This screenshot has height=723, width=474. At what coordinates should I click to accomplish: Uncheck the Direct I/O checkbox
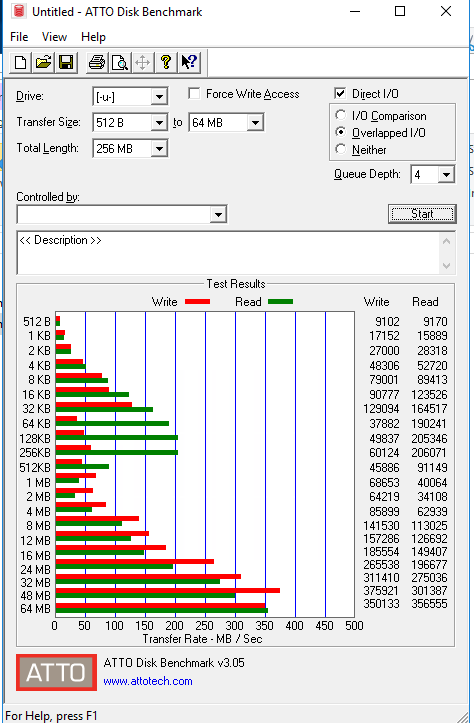point(340,94)
